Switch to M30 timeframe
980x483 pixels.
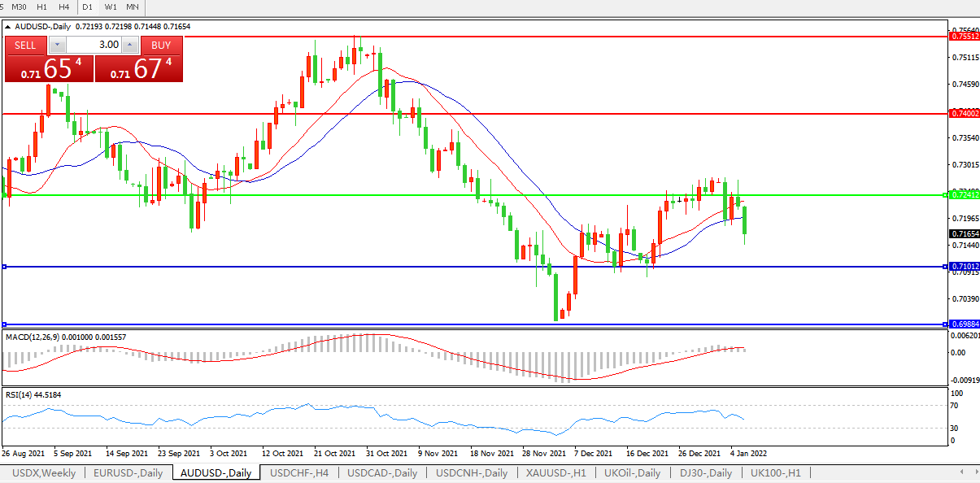[x=19, y=7]
